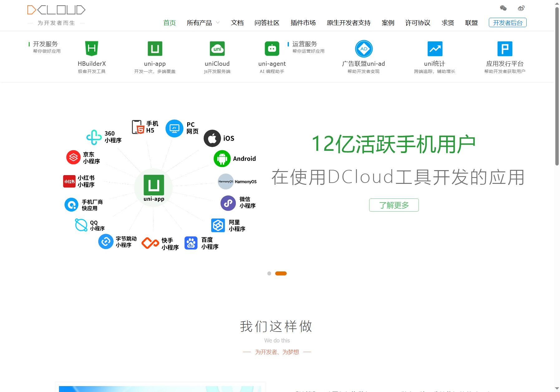Open the uni-app product icon in services row
Viewport: 560px width, 392px height.
pyautogui.click(x=155, y=49)
